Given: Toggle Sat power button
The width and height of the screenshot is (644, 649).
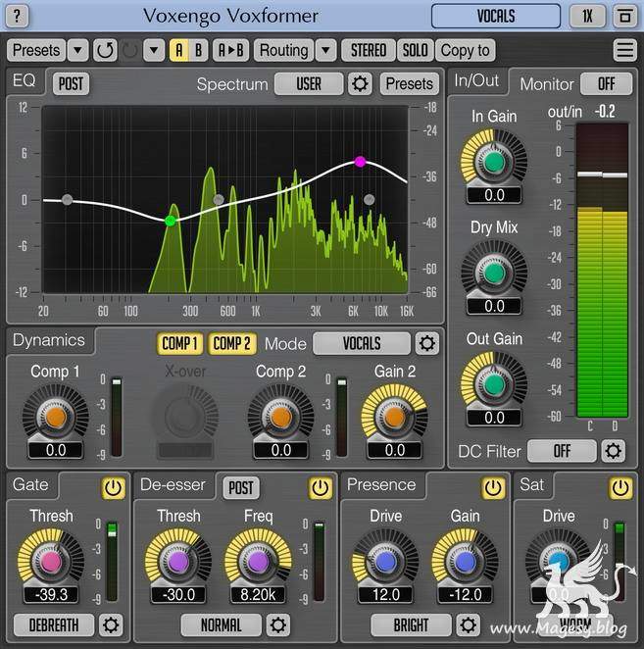Looking at the screenshot, I should [x=620, y=487].
